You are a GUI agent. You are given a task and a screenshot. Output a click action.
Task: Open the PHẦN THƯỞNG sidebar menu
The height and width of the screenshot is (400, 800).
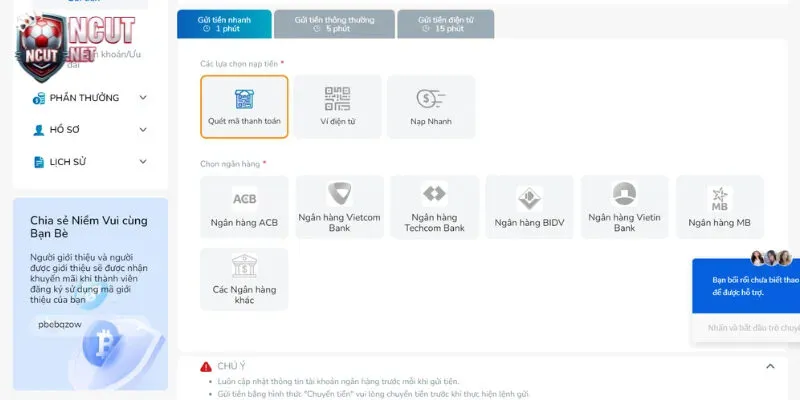[90, 97]
